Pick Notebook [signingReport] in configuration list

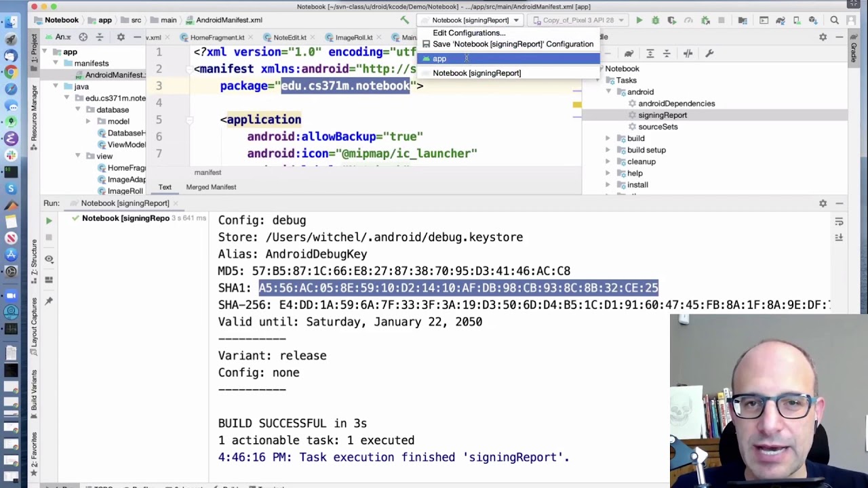(508, 73)
